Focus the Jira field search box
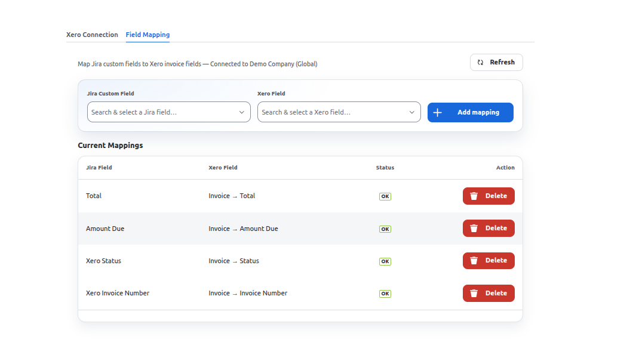The width and height of the screenshot is (636, 364). pos(169,112)
